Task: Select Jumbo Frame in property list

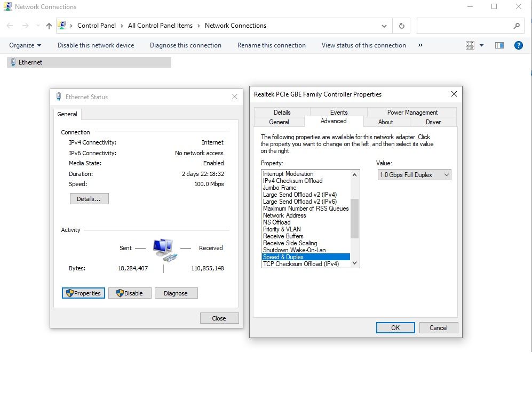Action: [280, 188]
